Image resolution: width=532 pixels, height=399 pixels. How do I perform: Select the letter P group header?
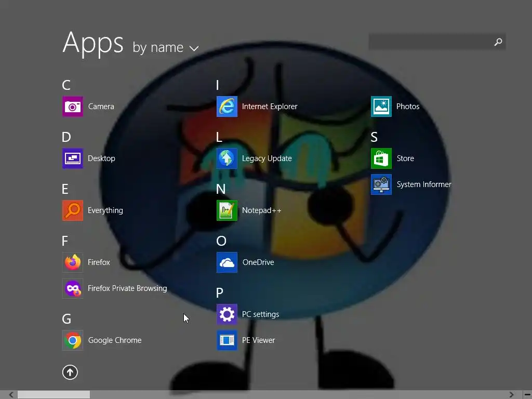pos(220,293)
